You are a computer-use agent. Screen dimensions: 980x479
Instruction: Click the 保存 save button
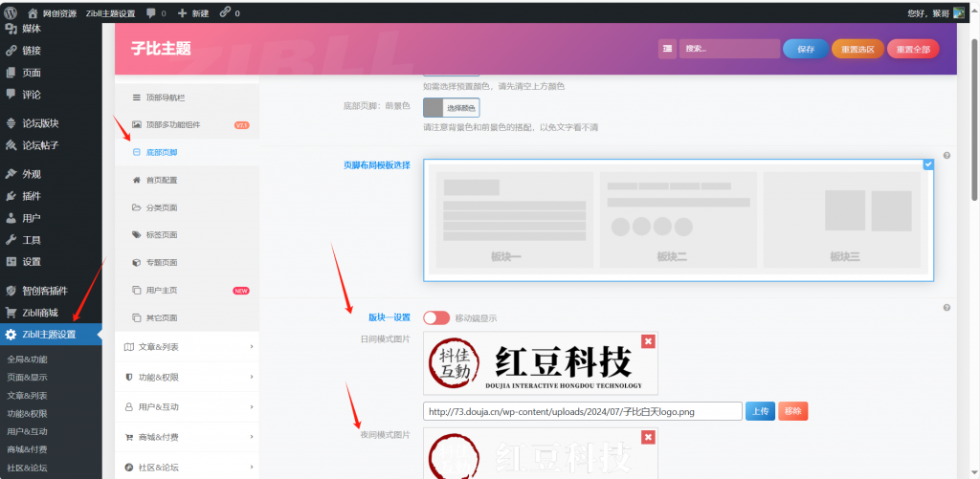806,49
